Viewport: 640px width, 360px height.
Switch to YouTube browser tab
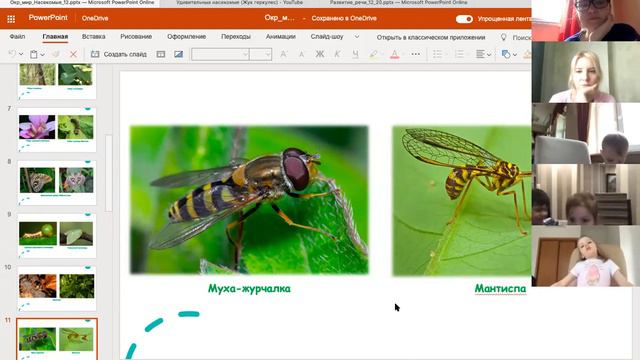239,2
